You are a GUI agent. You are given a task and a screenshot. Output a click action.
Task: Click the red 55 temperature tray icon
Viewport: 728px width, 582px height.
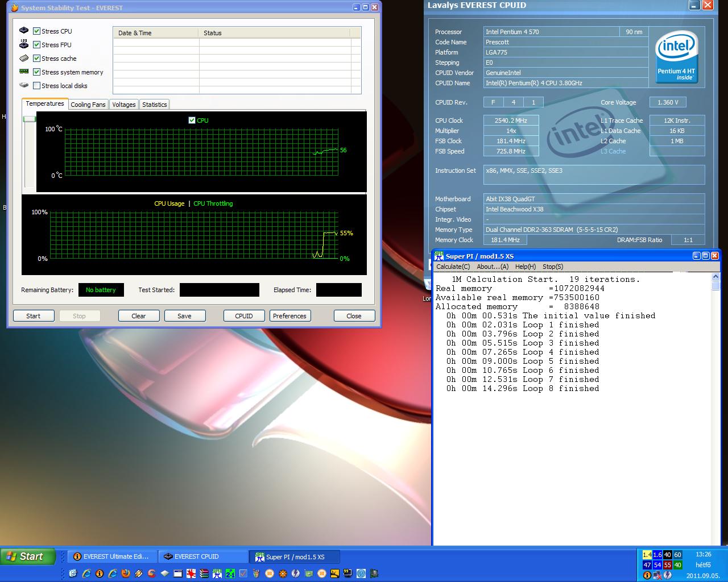pyautogui.click(x=668, y=565)
